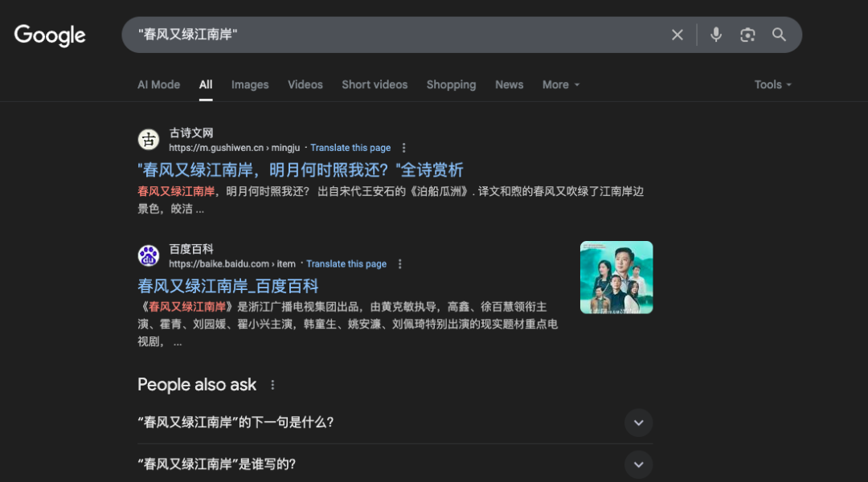Open 春风又绿江南岸_百度百科 result title
The width and height of the screenshot is (868, 482).
228,286
